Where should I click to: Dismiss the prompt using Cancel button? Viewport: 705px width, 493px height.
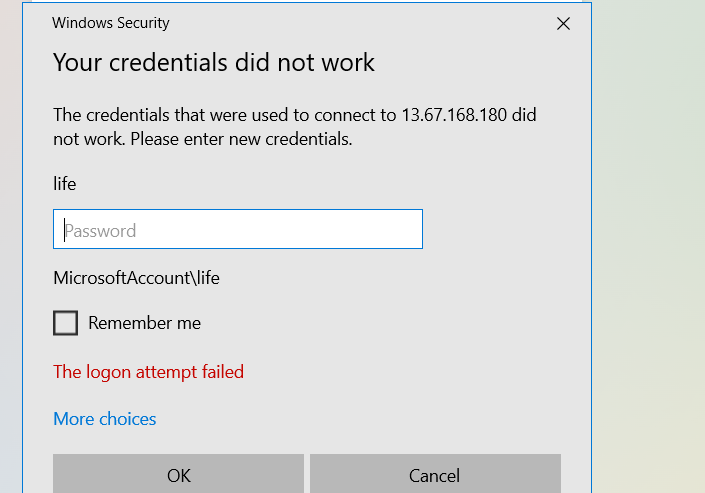pos(435,474)
